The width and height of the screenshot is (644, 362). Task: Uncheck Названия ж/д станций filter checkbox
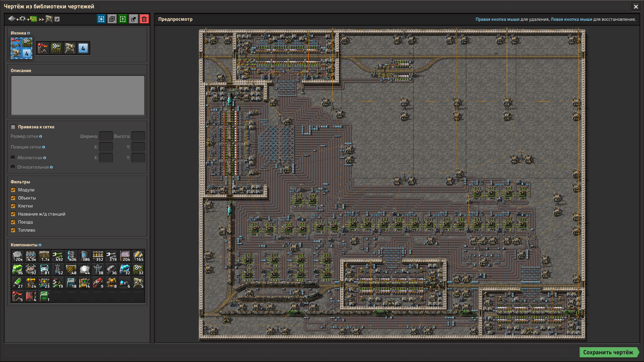coord(13,214)
